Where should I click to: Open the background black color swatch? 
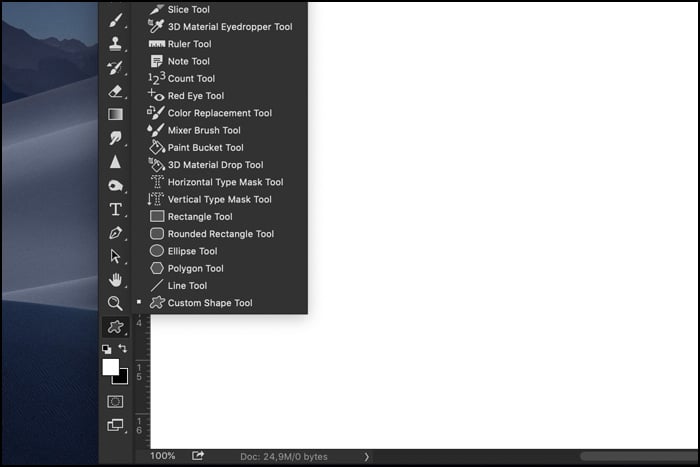[121, 378]
